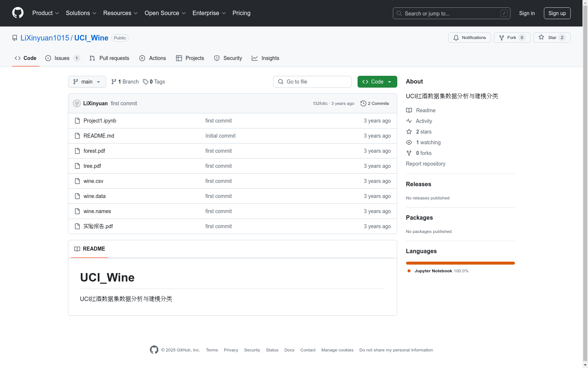The image size is (588, 368).
Task: Switch to the Issues tab
Action: pos(62,58)
